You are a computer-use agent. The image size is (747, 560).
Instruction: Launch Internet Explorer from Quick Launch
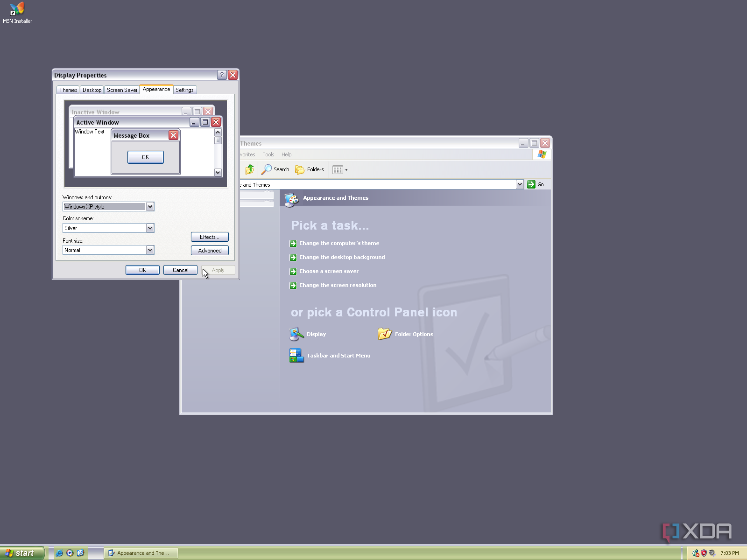59,553
